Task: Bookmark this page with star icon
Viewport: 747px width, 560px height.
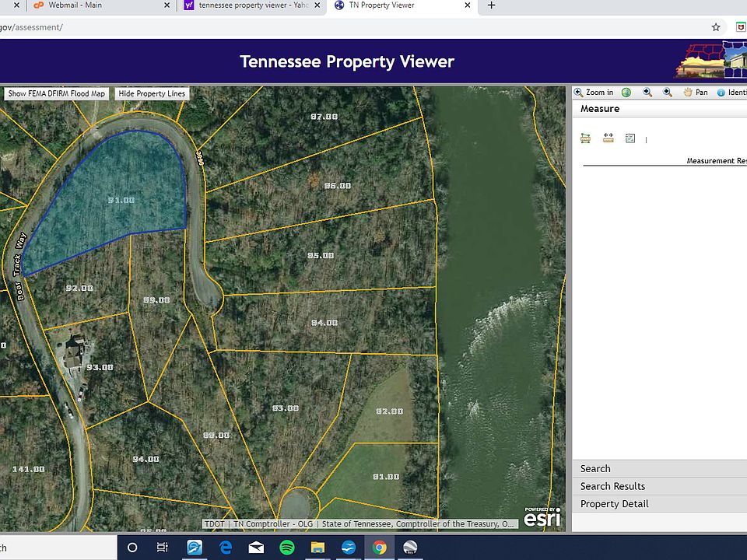Action: [x=715, y=27]
